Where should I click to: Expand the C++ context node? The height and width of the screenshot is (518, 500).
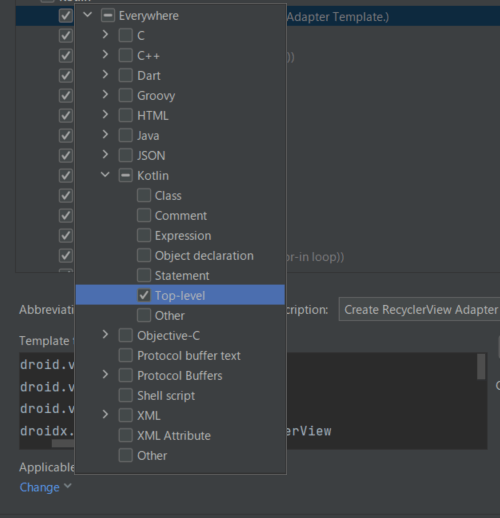(x=105, y=54)
